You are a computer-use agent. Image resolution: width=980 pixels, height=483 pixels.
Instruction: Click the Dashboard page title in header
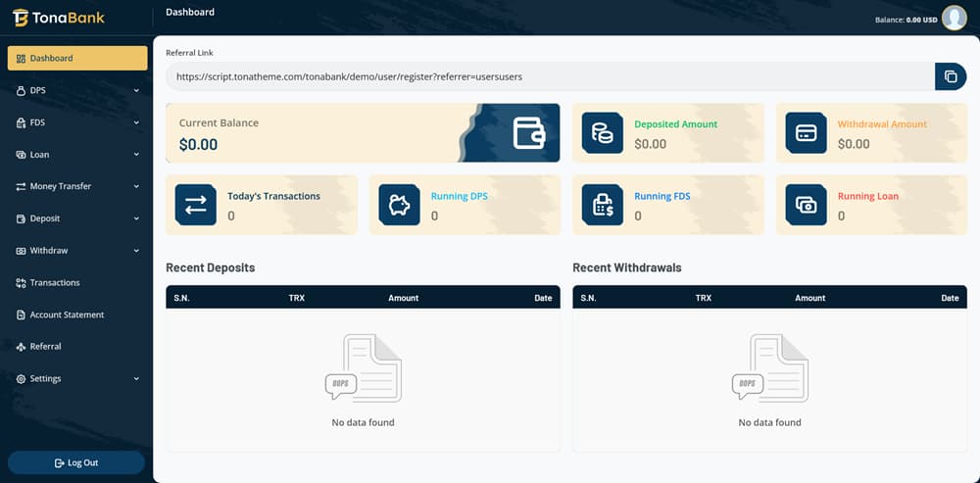[190, 12]
